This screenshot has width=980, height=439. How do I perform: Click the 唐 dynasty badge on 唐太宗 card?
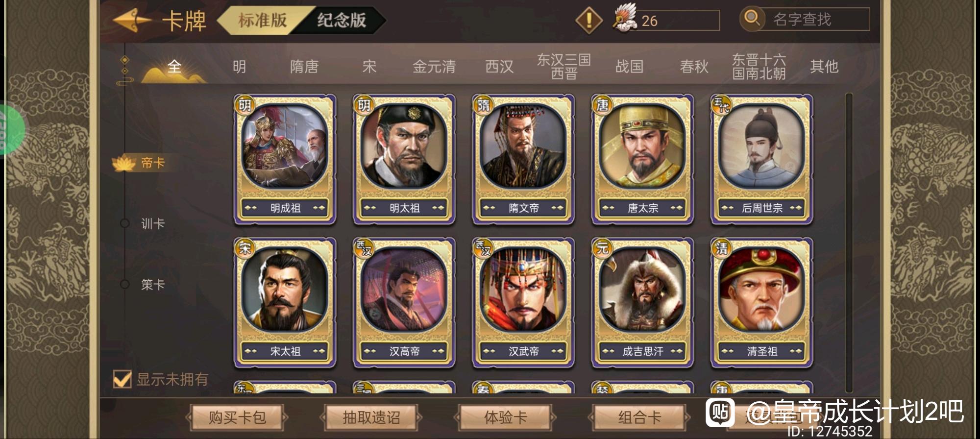(x=602, y=104)
